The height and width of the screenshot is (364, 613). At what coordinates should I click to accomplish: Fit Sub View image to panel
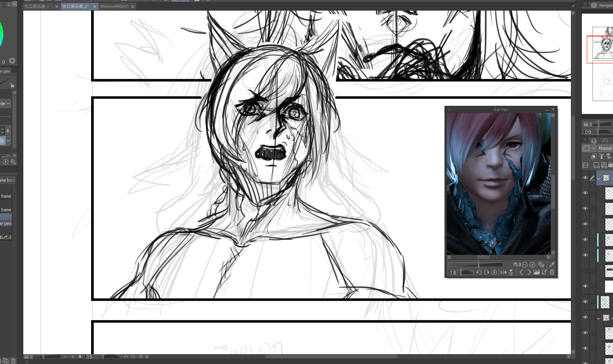[541, 265]
